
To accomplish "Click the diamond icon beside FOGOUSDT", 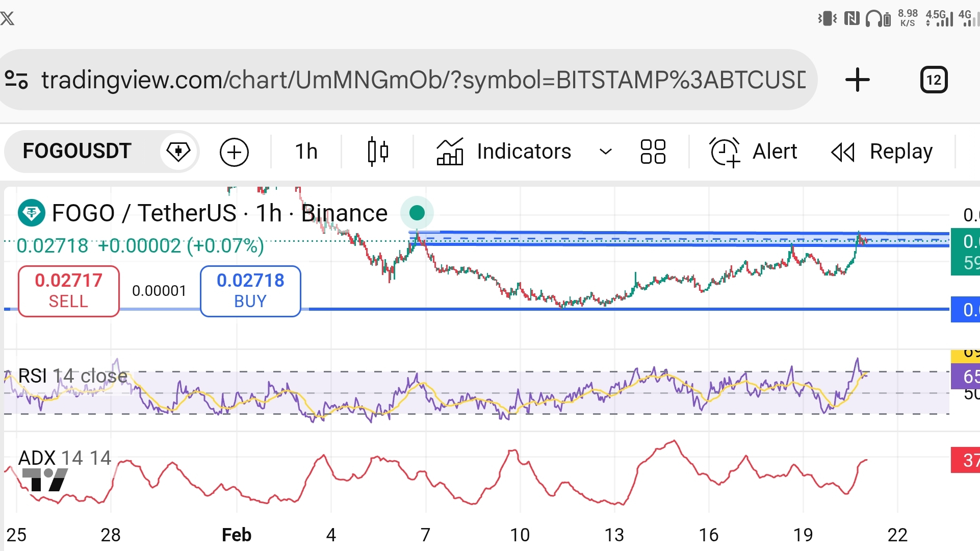I will click(x=178, y=152).
